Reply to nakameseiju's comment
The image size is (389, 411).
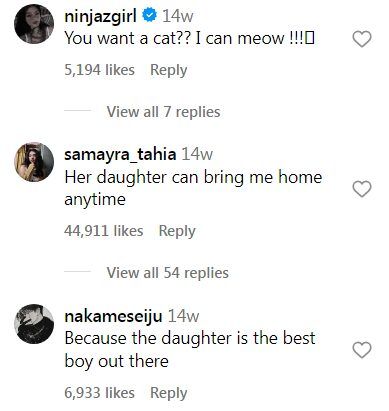point(169,393)
